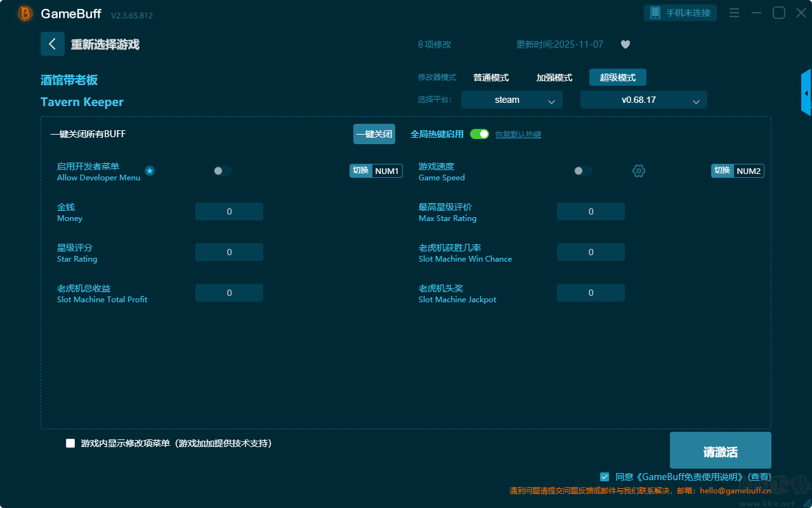Screen dimensions: 812x508
Task: Click the phone not connected icon
Action: pyautogui.click(x=655, y=13)
